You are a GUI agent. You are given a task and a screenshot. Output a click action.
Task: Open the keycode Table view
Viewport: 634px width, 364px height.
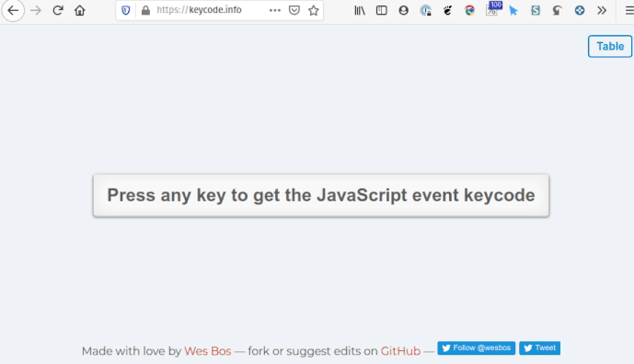[x=610, y=46]
